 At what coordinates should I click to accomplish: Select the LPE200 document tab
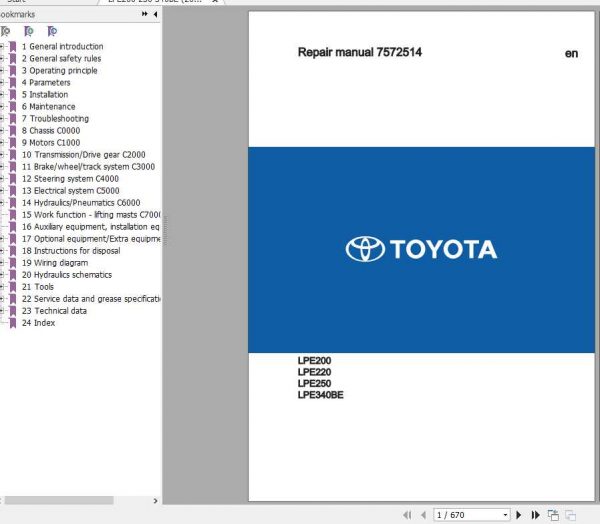click(x=155, y=1)
